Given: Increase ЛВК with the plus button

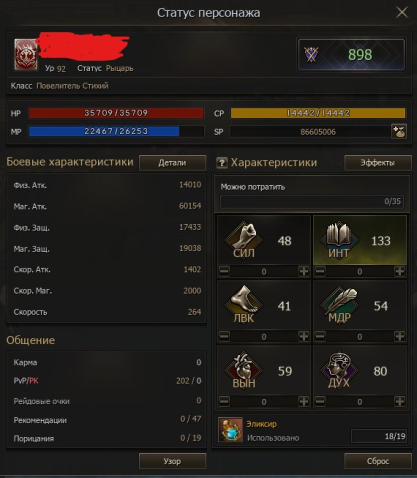Looking at the screenshot, I should pyautogui.click(x=304, y=336).
